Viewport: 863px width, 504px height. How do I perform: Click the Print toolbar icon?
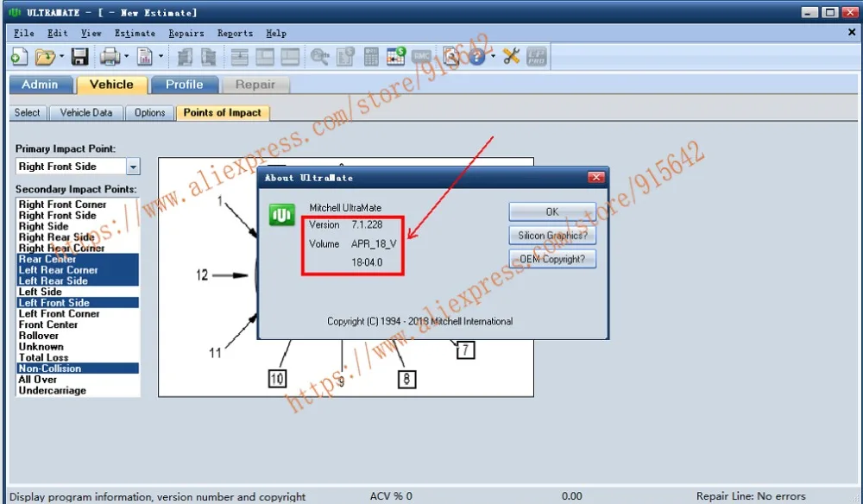point(110,57)
